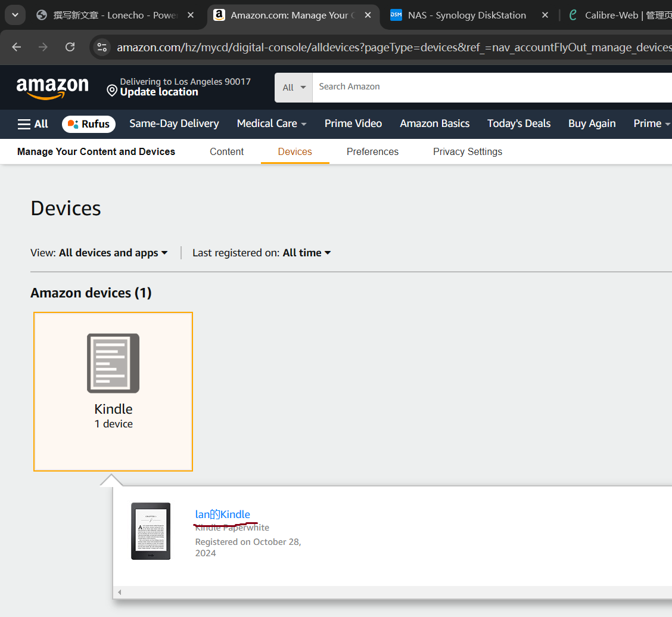
Task: Click the browser back arrow
Action: pyautogui.click(x=16, y=47)
